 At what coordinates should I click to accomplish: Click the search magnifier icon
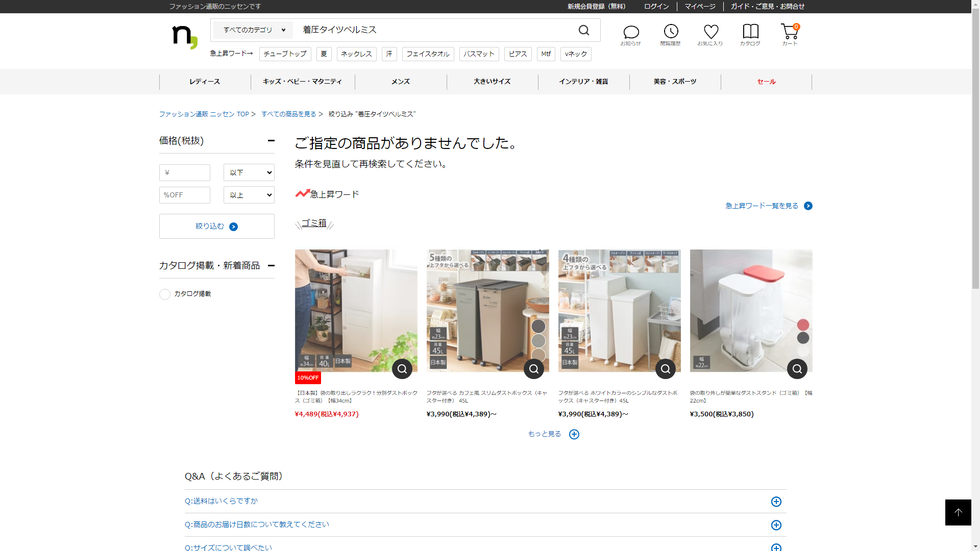pos(584,31)
